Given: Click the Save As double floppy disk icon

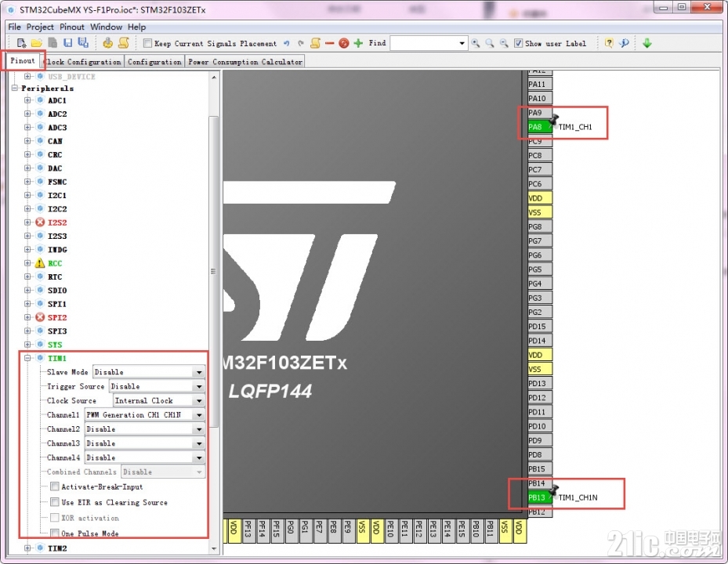Looking at the screenshot, I should (x=83, y=43).
